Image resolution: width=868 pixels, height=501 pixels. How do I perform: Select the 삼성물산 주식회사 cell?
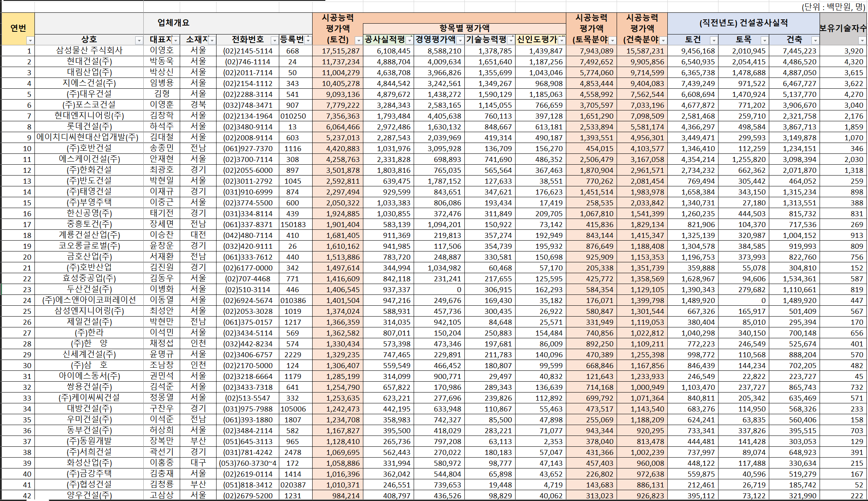(x=89, y=50)
